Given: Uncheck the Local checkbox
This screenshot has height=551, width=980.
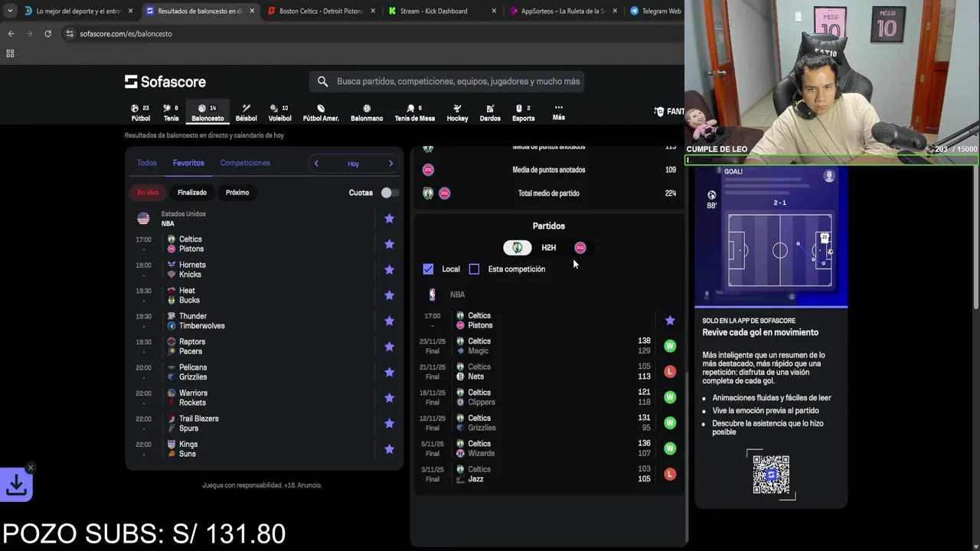Looking at the screenshot, I should point(428,269).
